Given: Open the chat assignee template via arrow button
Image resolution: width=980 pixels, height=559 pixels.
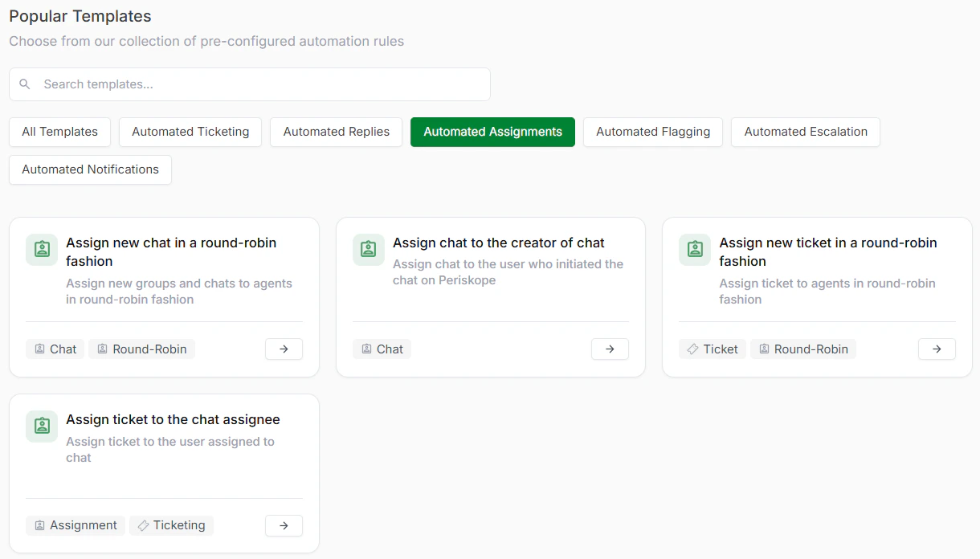Looking at the screenshot, I should pyautogui.click(x=284, y=525).
